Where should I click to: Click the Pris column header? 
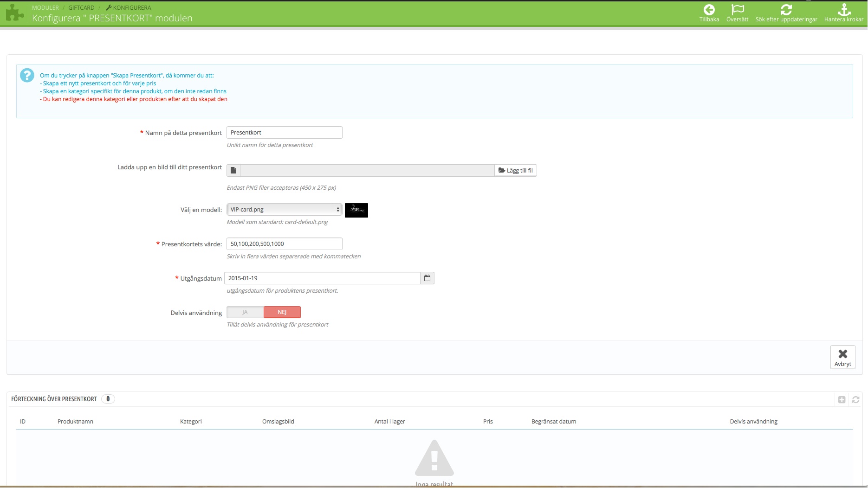click(x=488, y=422)
